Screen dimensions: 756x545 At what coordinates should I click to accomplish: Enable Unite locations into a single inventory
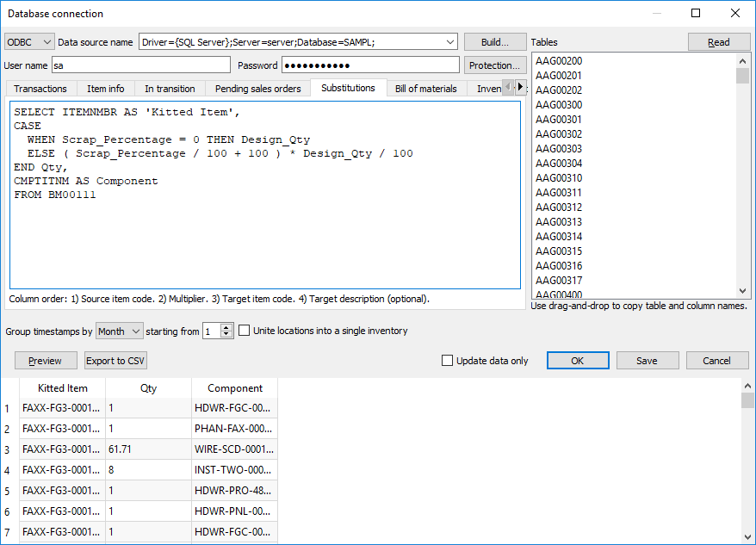(x=245, y=331)
